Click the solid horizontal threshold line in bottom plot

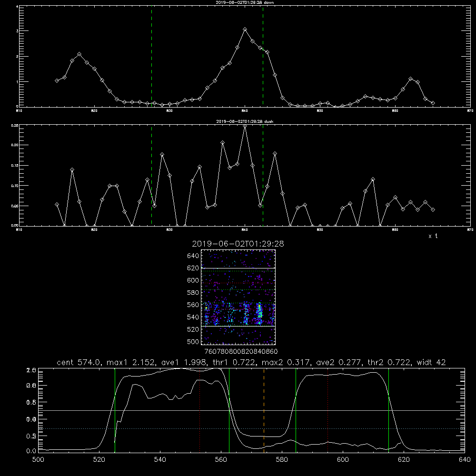(251, 410)
